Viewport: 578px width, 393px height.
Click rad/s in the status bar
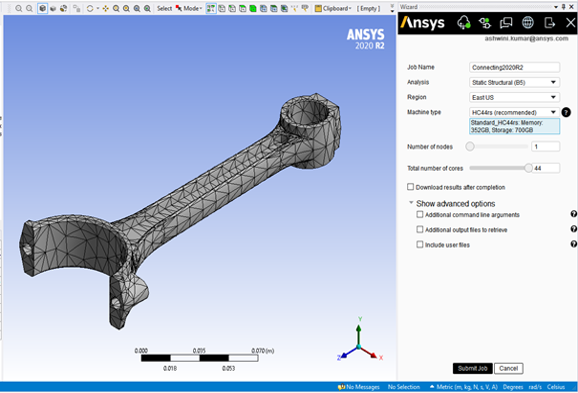[535, 387]
